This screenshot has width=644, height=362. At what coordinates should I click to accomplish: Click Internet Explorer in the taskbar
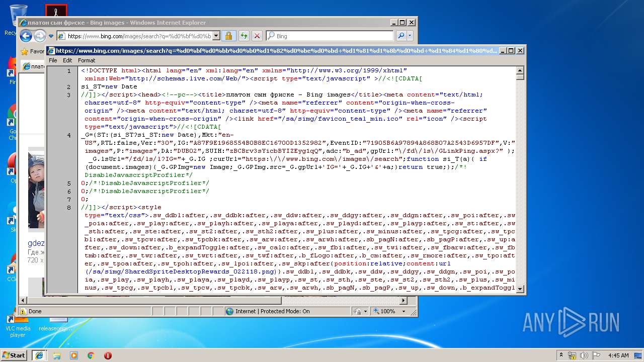[x=39, y=355]
